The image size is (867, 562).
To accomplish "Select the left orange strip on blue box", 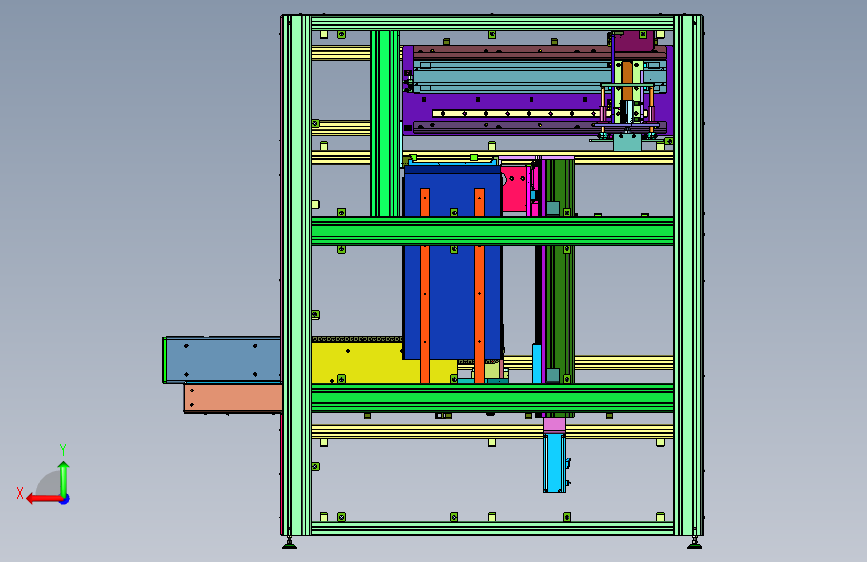I will [x=425, y=285].
